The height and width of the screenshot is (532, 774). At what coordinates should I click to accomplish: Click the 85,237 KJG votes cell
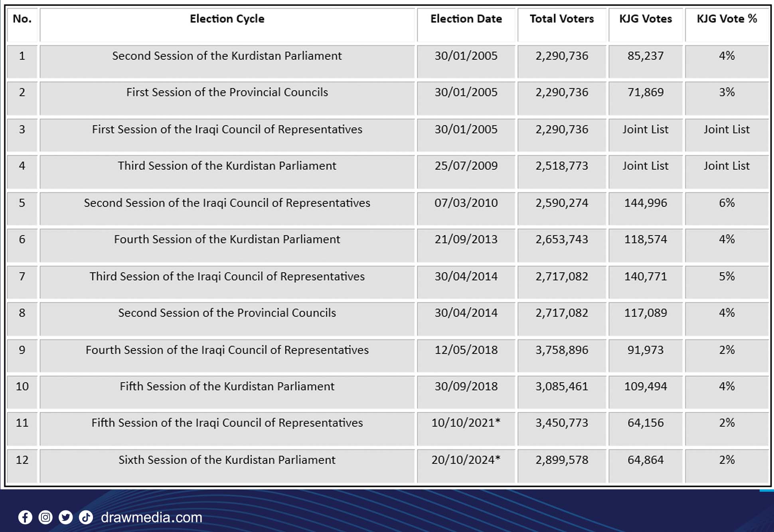point(645,56)
